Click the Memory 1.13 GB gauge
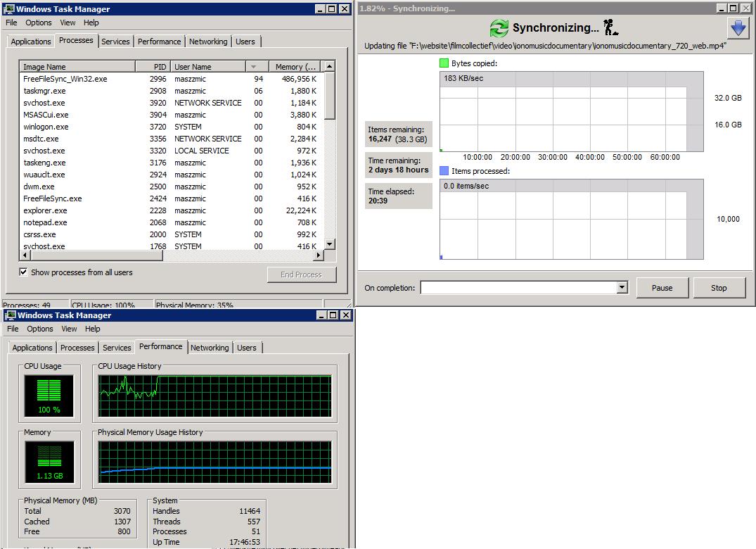Screen dimensions: 756x549 (49, 462)
